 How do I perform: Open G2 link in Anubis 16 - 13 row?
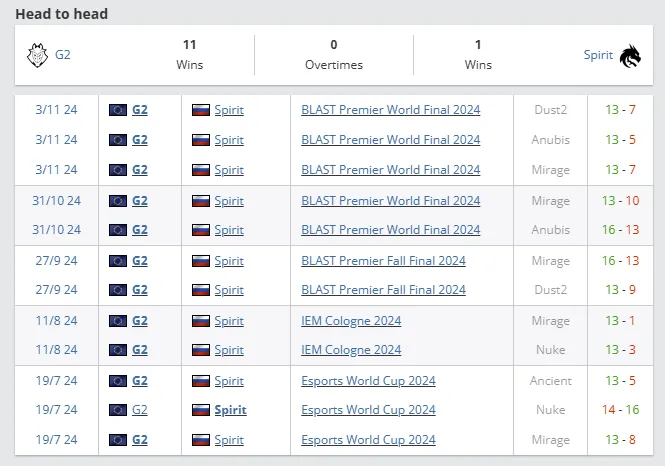pyautogui.click(x=140, y=230)
